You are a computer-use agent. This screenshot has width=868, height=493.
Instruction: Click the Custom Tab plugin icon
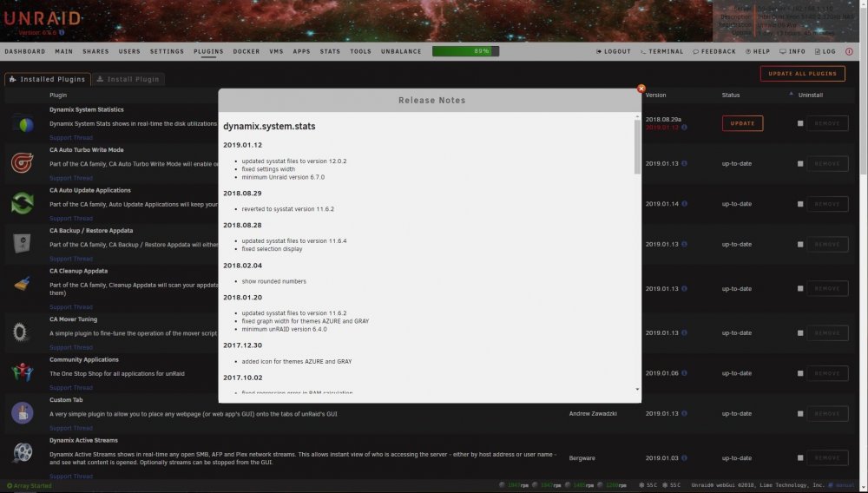(23, 413)
